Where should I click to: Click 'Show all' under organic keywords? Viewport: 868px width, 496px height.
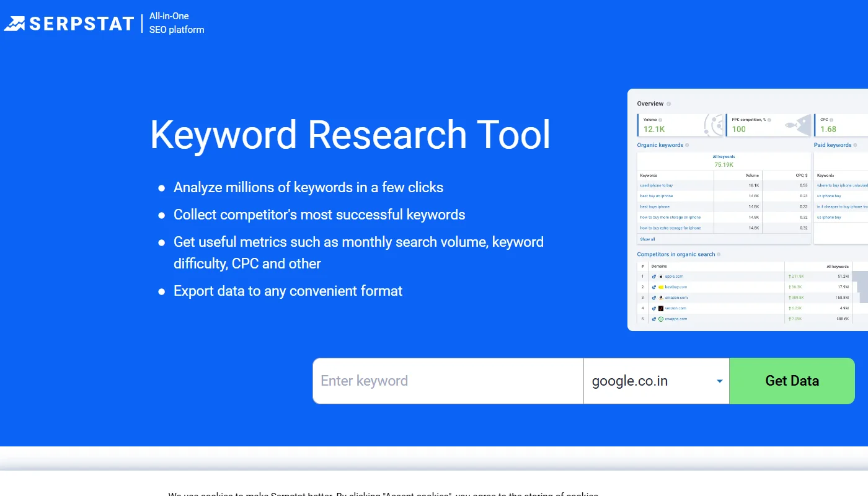pos(647,239)
